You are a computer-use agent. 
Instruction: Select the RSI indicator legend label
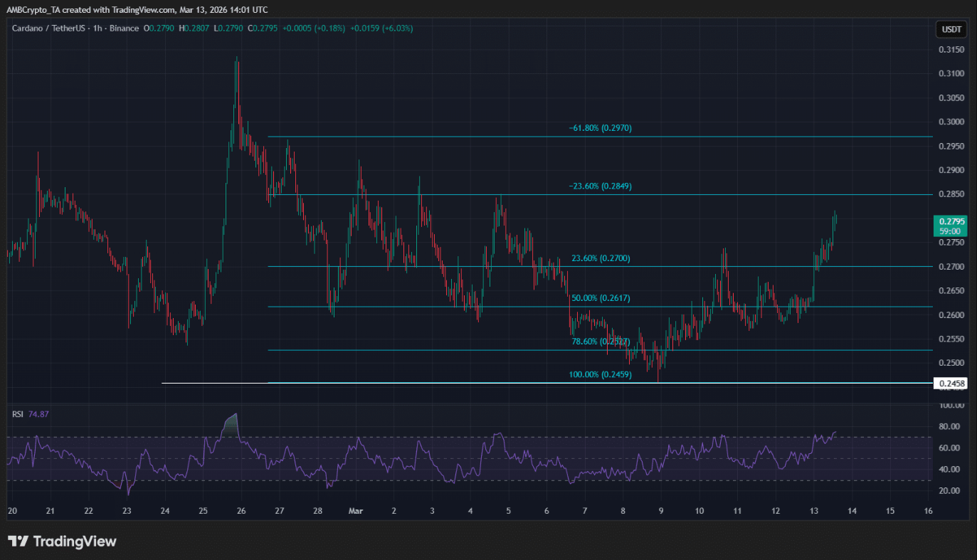[x=17, y=413]
